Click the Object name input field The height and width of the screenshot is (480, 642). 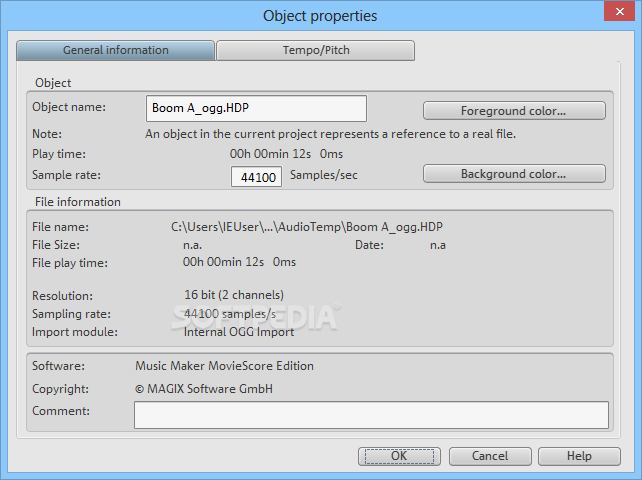click(256, 109)
